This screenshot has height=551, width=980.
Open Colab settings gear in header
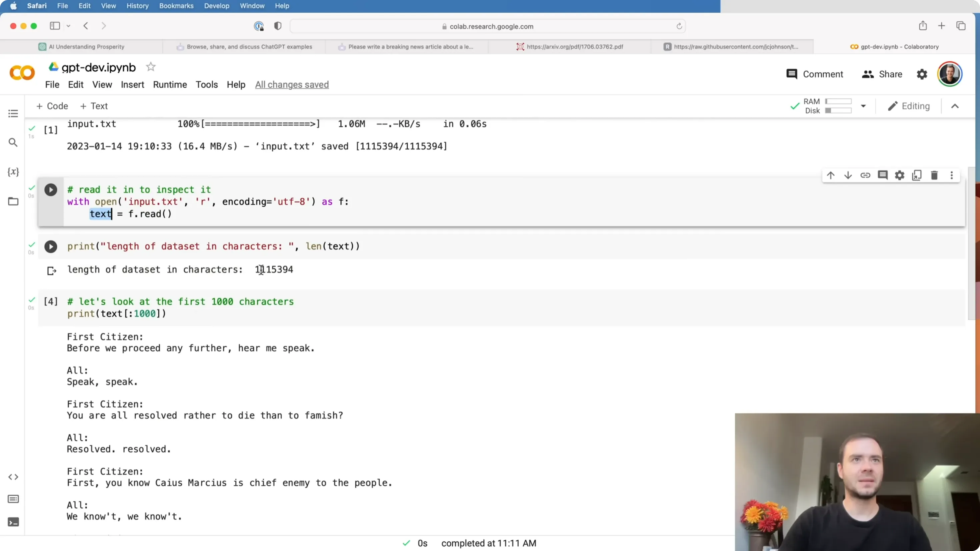(x=922, y=74)
